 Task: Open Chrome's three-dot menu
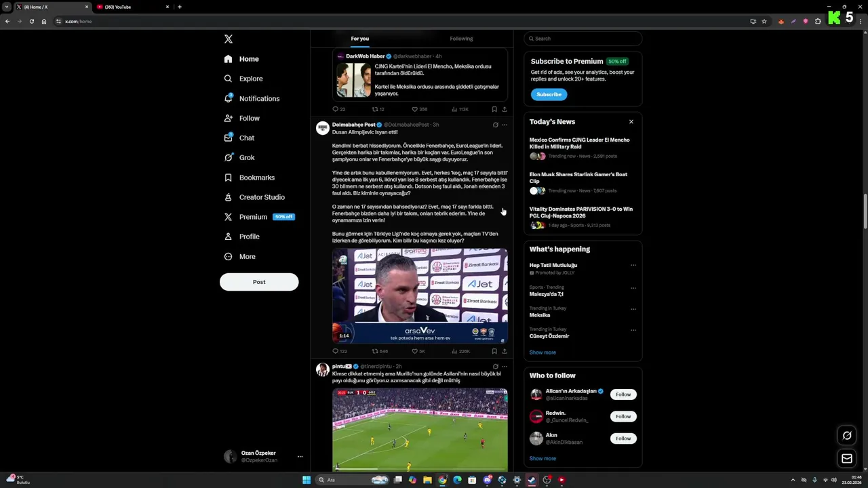click(x=860, y=21)
